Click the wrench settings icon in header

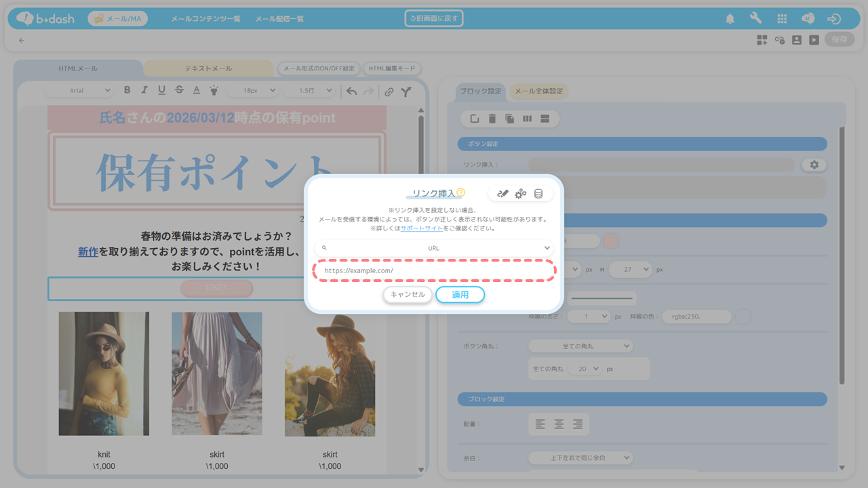755,19
